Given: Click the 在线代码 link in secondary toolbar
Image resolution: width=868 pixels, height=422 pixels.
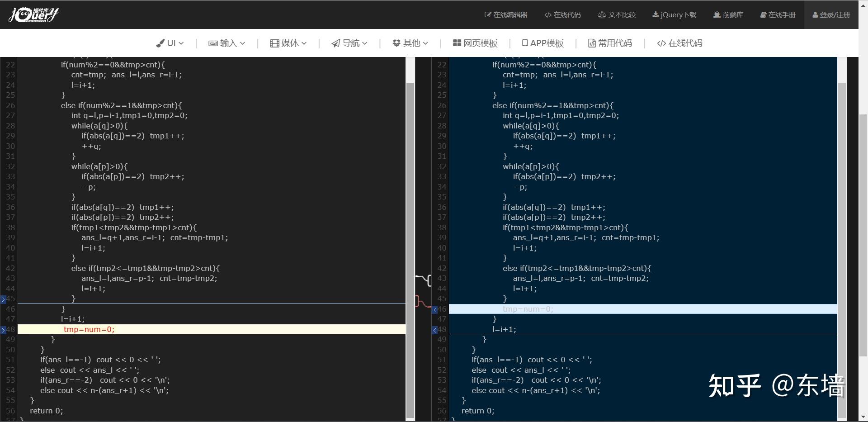Looking at the screenshot, I should (x=679, y=43).
